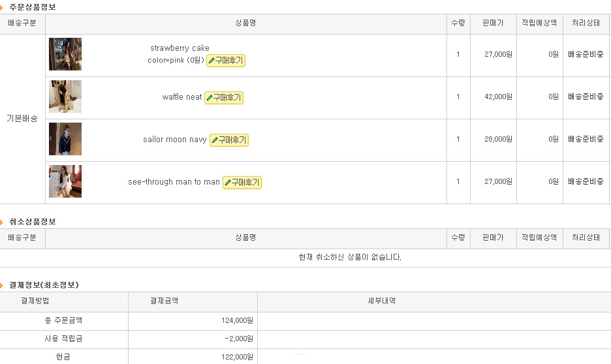The width and height of the screenshot is (611, 364).
Task: Select the 124,000원 total order amount
Action: pos(237,320)
